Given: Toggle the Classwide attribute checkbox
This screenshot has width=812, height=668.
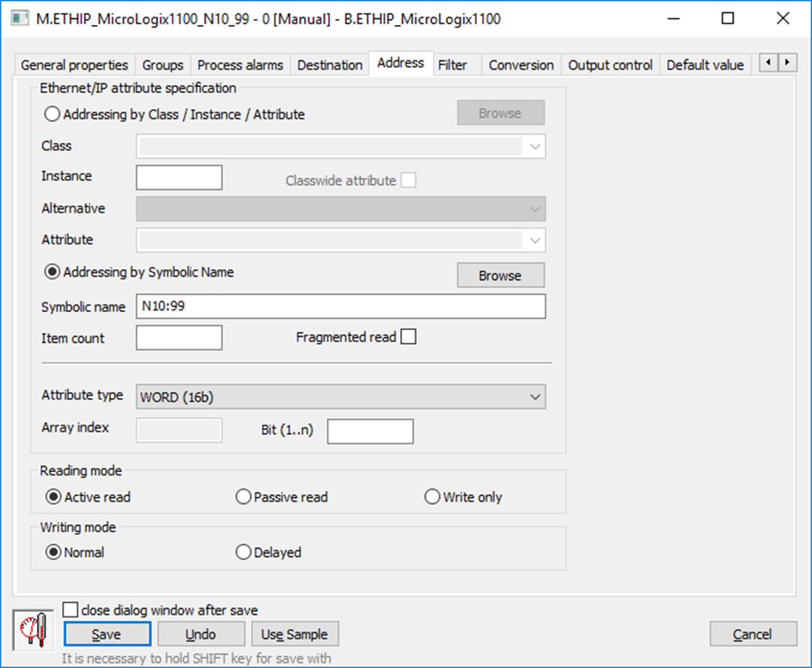Looking at the screenshot, I should pyautogui.click(x=409, y=181).
